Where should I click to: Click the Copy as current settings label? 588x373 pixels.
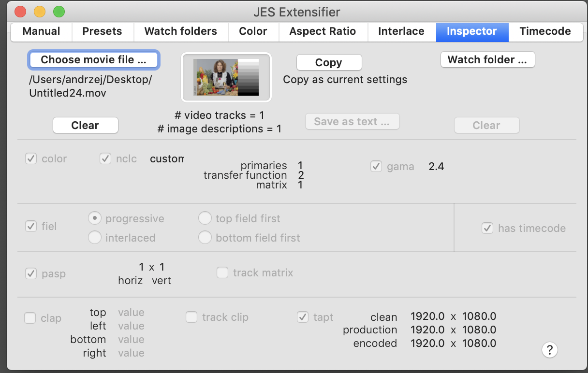point(345,80)
